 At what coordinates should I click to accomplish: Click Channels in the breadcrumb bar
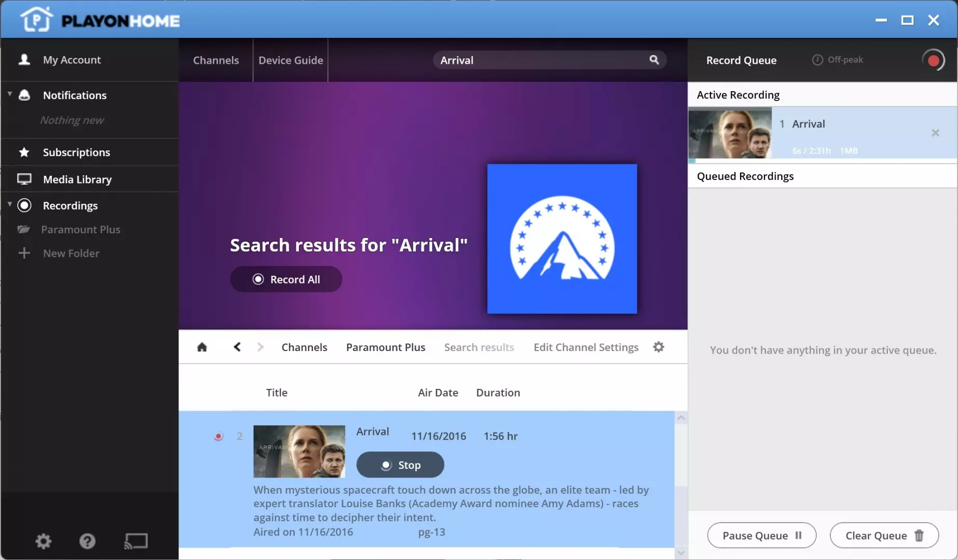[x=304, y=347]
